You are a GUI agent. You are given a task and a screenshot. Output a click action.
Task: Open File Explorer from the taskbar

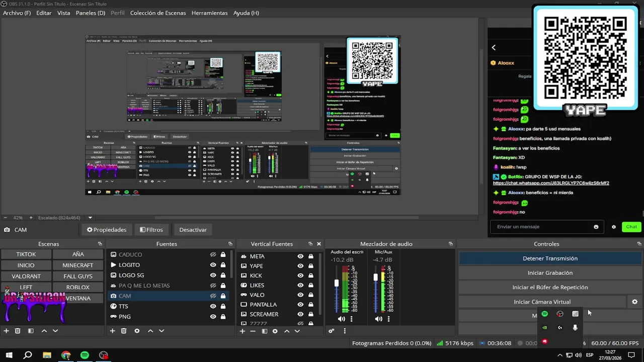pyautogui.click(x=47, y=355)
